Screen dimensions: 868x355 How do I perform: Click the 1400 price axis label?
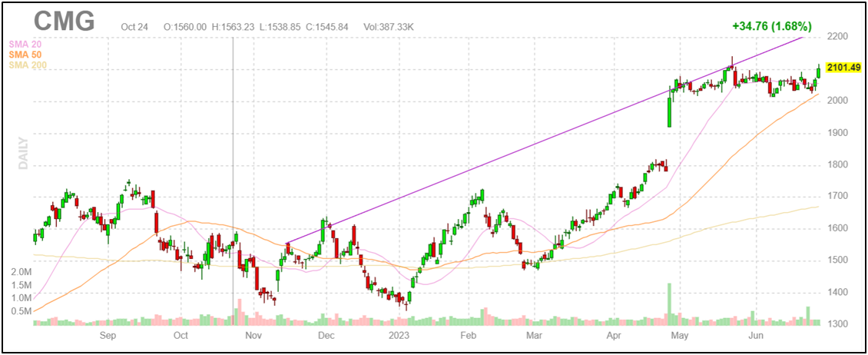(x=837, y=292)
